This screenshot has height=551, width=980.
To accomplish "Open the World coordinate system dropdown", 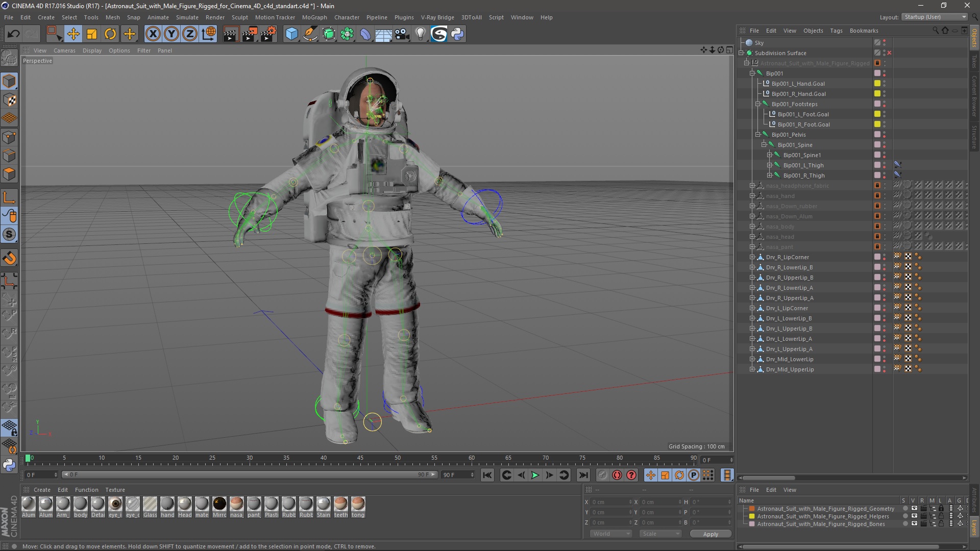I will pyautogui.click(x=610, y=534).
